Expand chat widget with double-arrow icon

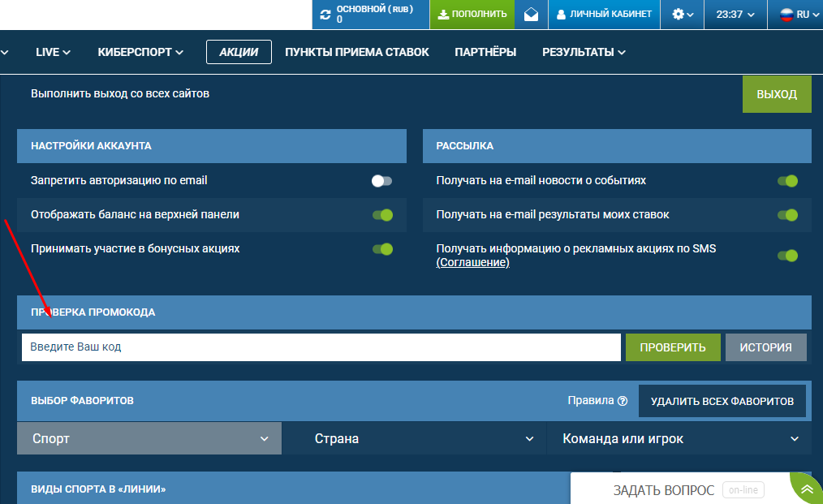click(806, 489)
